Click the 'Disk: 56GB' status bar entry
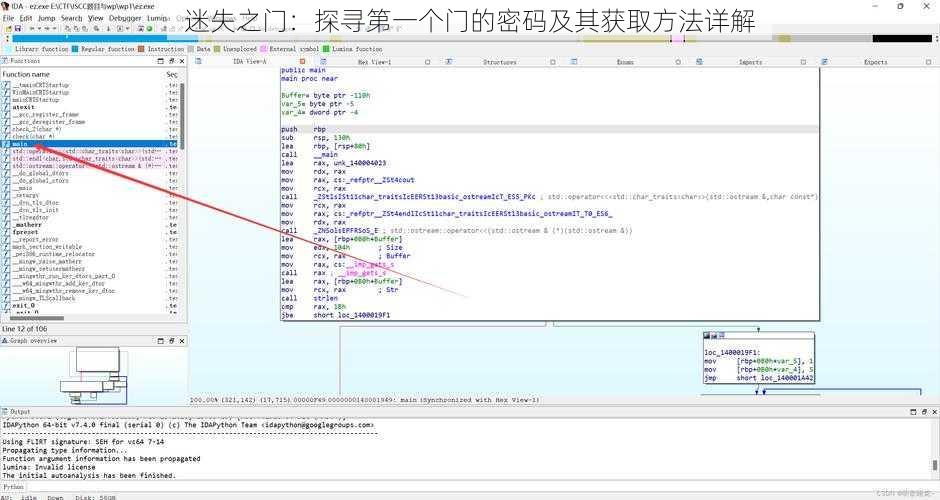 click(95, 497)
